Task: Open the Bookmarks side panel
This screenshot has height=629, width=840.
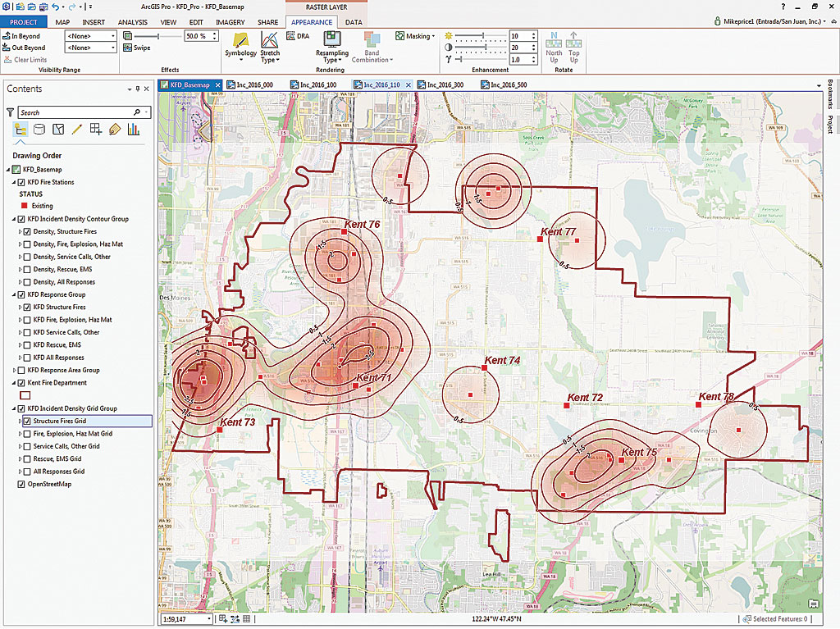Action: point(830,94)
